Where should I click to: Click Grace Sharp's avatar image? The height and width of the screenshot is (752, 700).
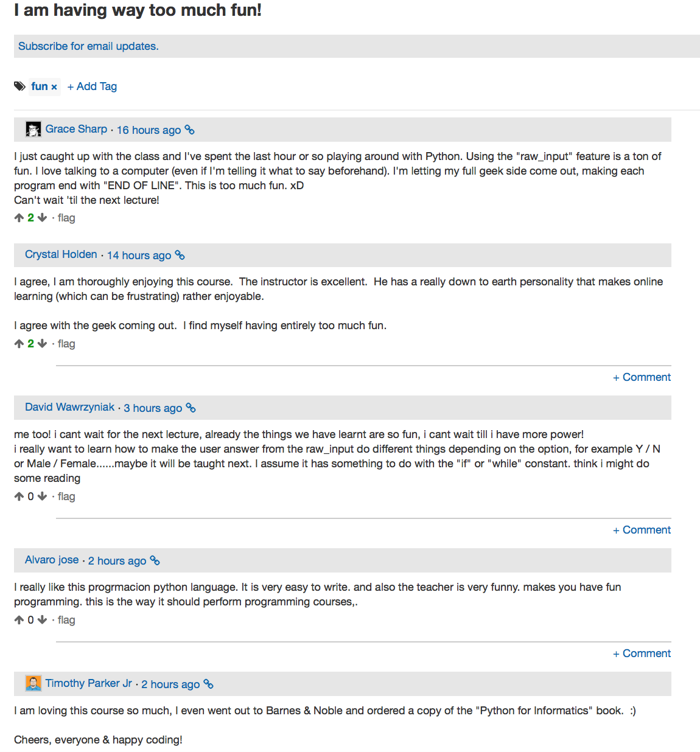(33, 129)
